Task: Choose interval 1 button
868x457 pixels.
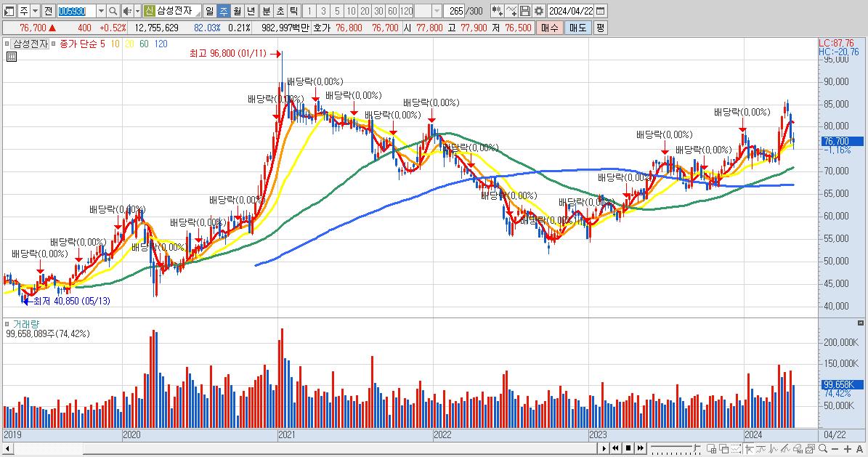Action: click(309, 10)
